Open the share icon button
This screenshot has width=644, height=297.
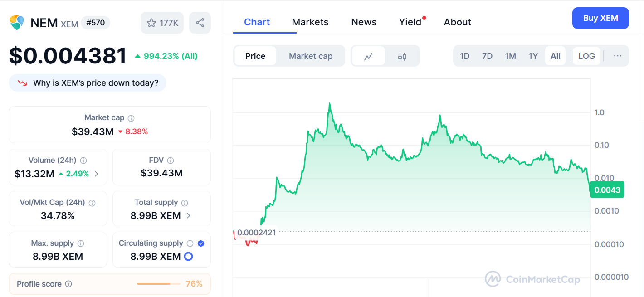click(x=200, y=23)
